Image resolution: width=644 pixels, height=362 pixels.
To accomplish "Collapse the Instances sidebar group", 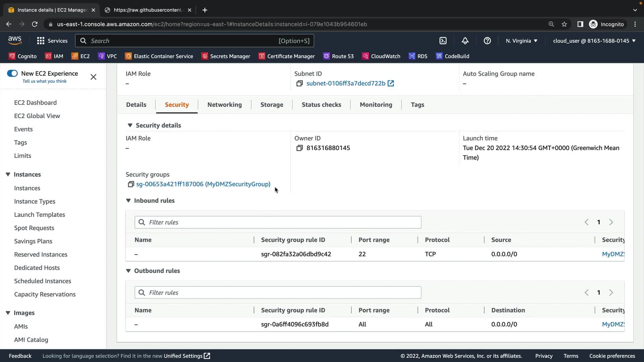I will 8,174.
